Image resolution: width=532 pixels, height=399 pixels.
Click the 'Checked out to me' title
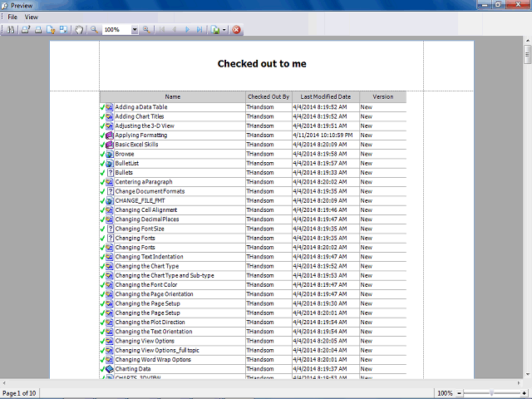click(262, 64)
